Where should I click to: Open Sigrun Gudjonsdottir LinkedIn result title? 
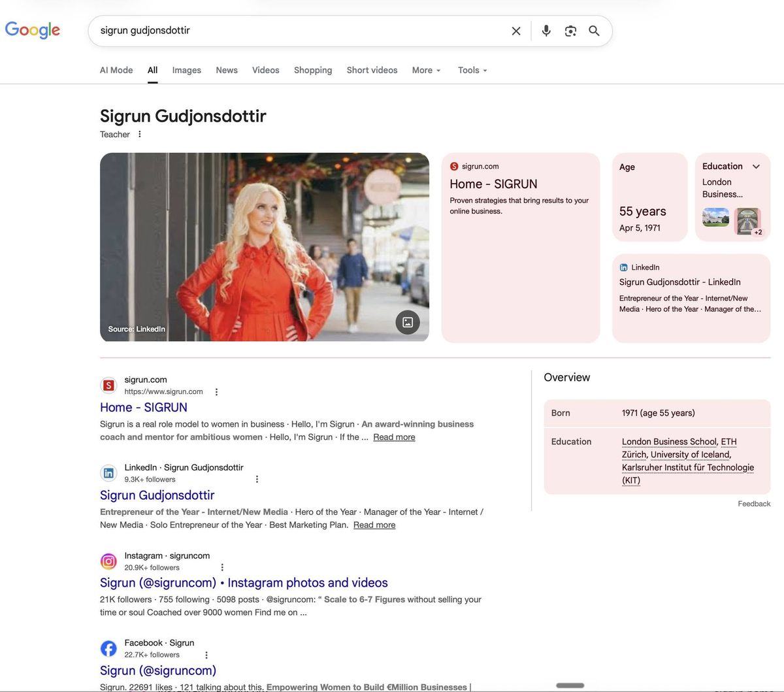point(157,495)
